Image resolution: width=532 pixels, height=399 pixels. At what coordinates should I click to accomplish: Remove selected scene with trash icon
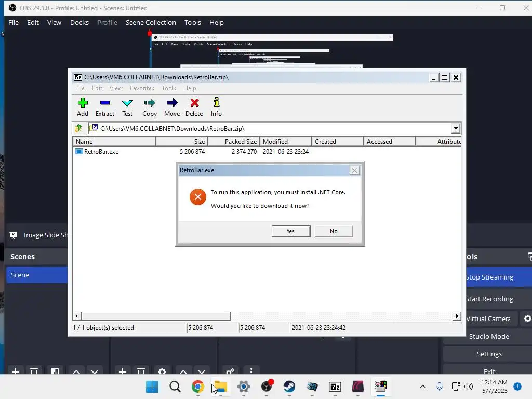pos(34,371)
